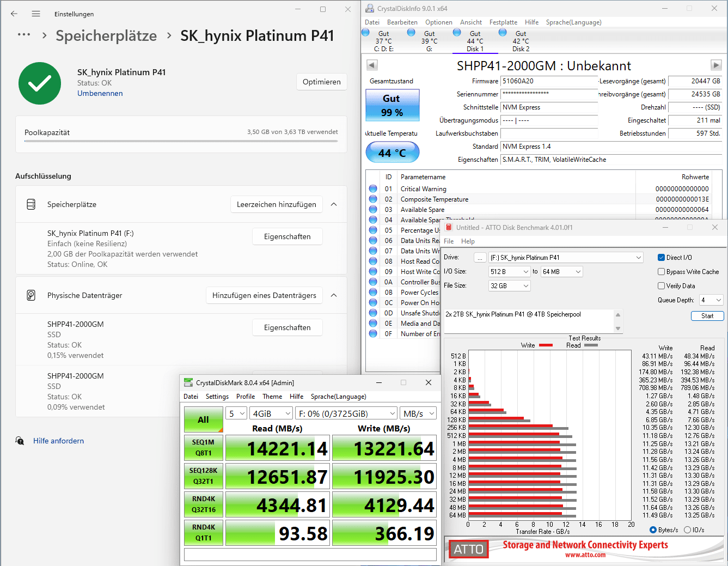The height and width of the screenshot is (566, 728).
Task: Open test size 4GiB dropdown
Action: tap(272, 414)
